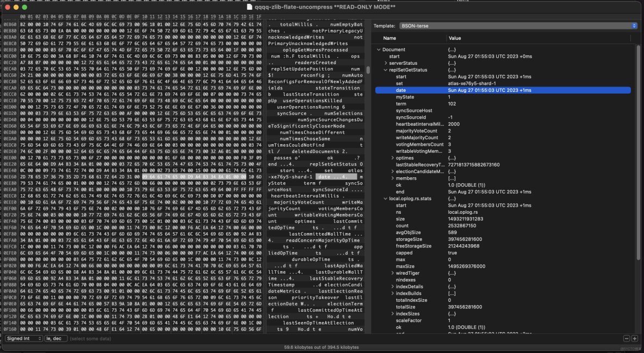Click the plus icon at bottom right
Screen dimensions: 644x353
point(634,338)
